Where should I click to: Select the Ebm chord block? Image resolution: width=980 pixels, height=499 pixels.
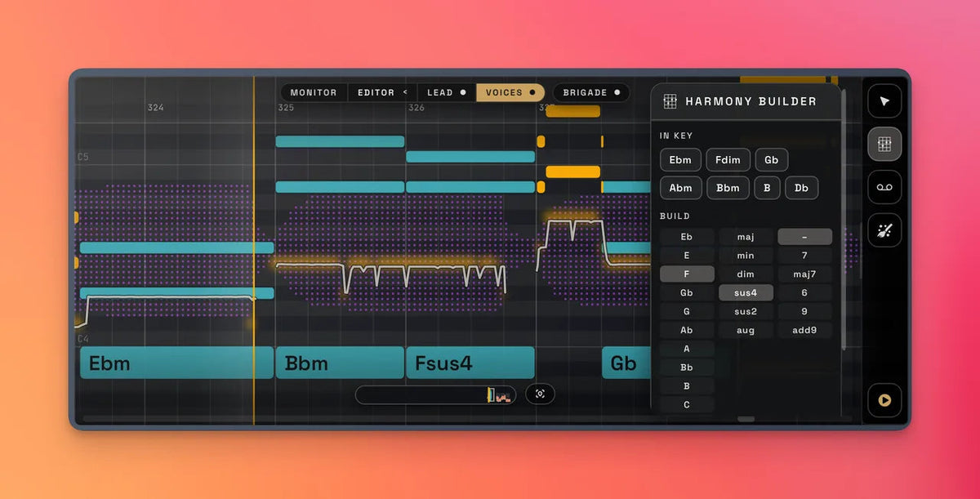176,363
